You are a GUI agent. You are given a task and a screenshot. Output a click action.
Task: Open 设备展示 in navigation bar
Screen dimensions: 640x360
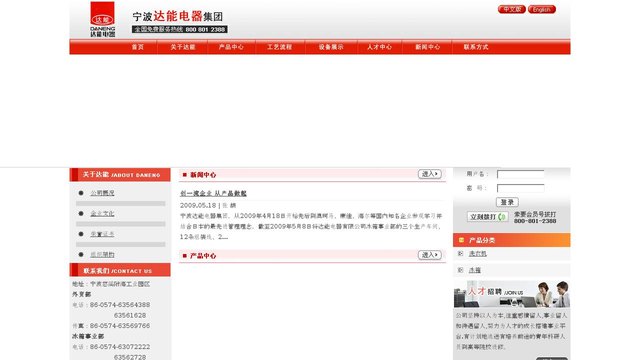point(331,47)
